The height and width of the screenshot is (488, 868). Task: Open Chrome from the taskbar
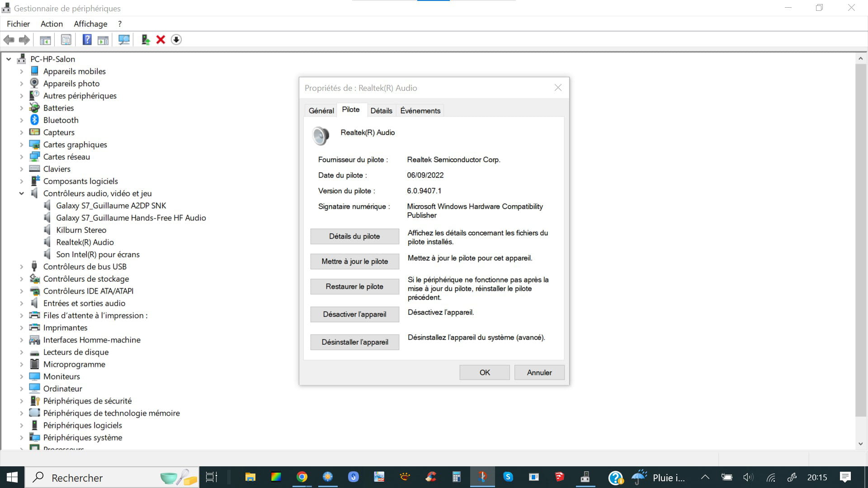302,477
